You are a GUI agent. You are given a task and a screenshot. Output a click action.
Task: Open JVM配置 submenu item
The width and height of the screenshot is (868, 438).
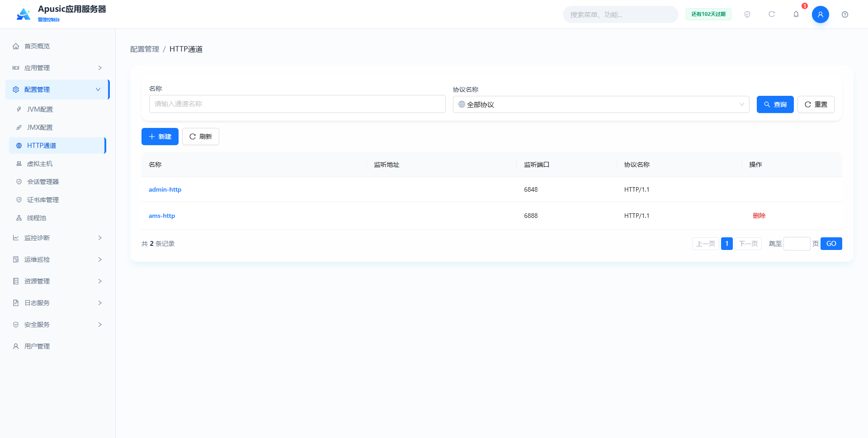58,109
